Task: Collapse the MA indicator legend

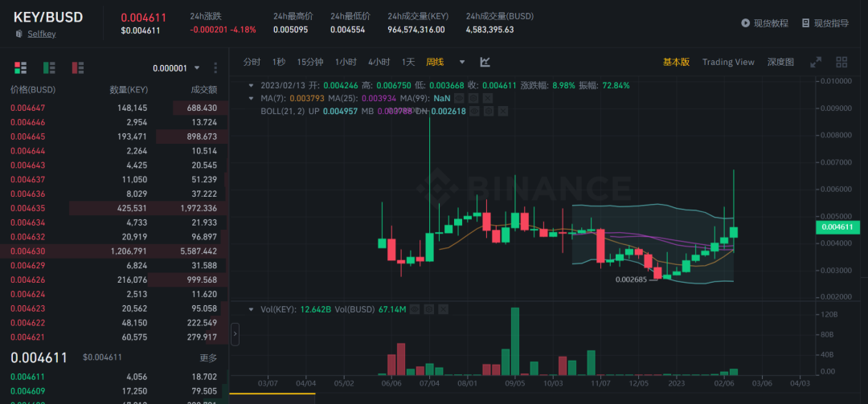Action: [252, 99]
